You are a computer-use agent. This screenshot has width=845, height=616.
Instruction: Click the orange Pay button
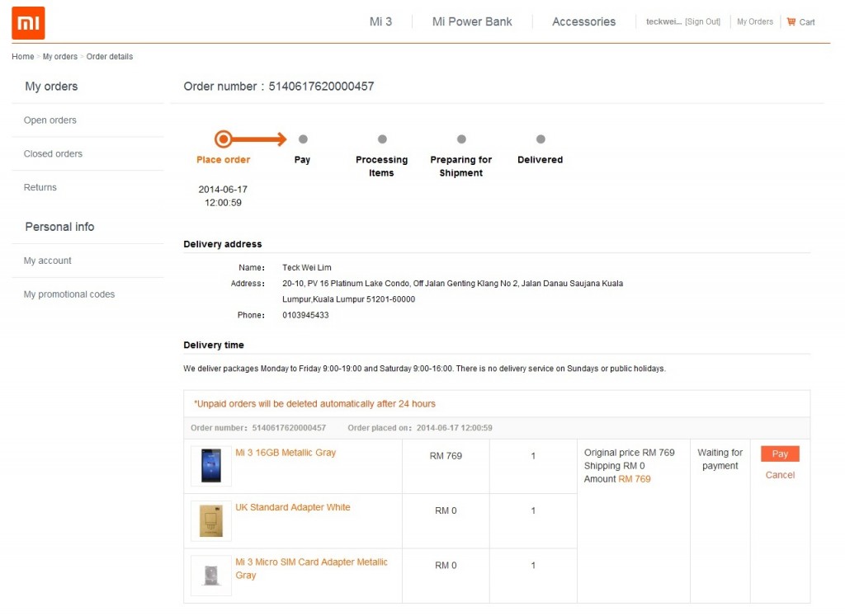pyautogui.click(x=780, y=454)
